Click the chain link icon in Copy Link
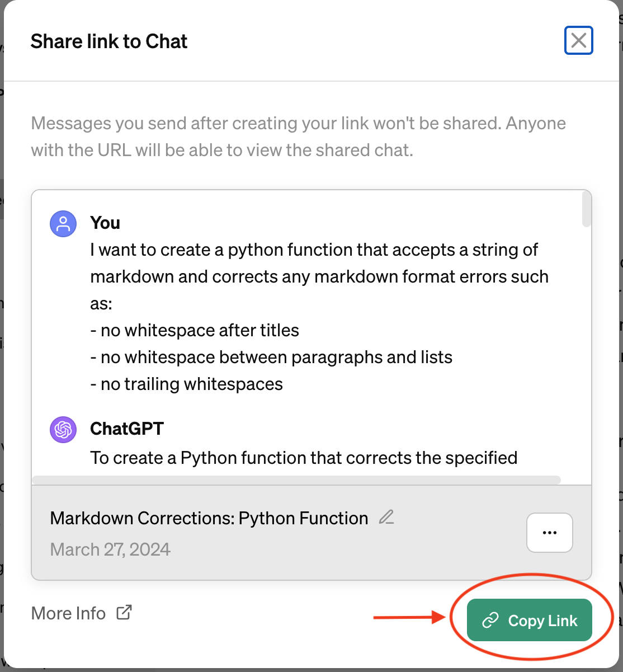The height and width of the screenshot is (672, 623). pos(490,621)
